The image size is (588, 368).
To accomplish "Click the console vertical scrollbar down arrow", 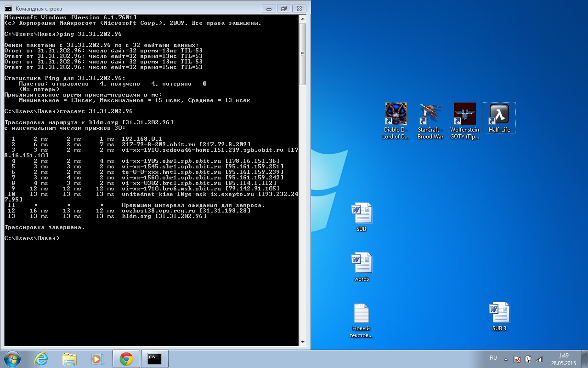I will point(302,342).
